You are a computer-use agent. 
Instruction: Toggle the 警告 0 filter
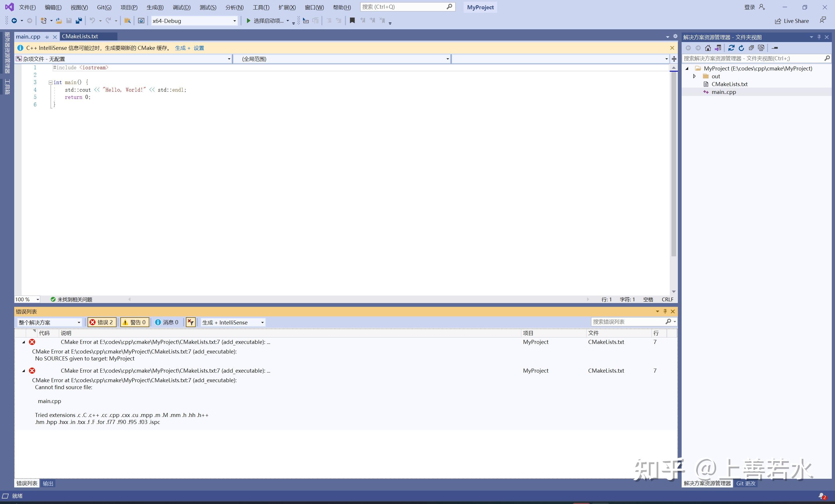[134, 322]
